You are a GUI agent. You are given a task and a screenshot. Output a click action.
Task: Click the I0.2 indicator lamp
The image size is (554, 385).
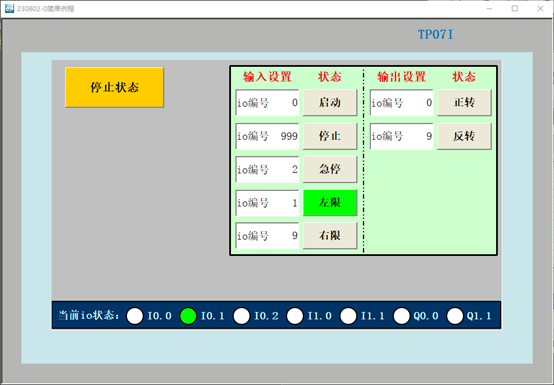242,316
